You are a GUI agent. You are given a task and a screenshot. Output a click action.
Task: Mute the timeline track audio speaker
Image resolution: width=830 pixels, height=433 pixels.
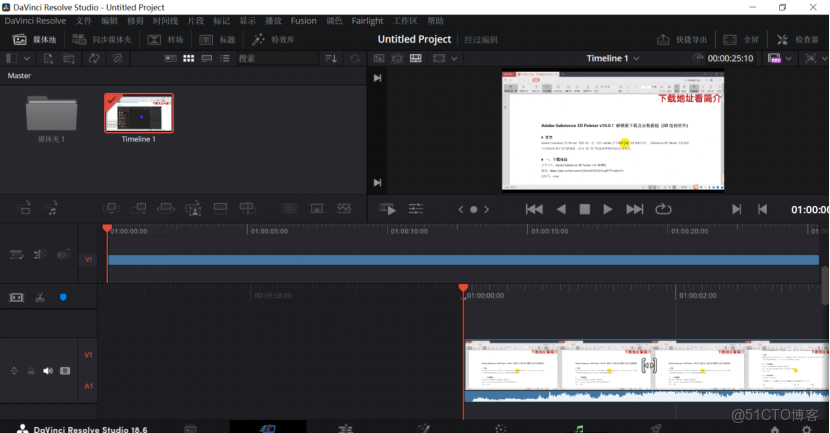50,370
